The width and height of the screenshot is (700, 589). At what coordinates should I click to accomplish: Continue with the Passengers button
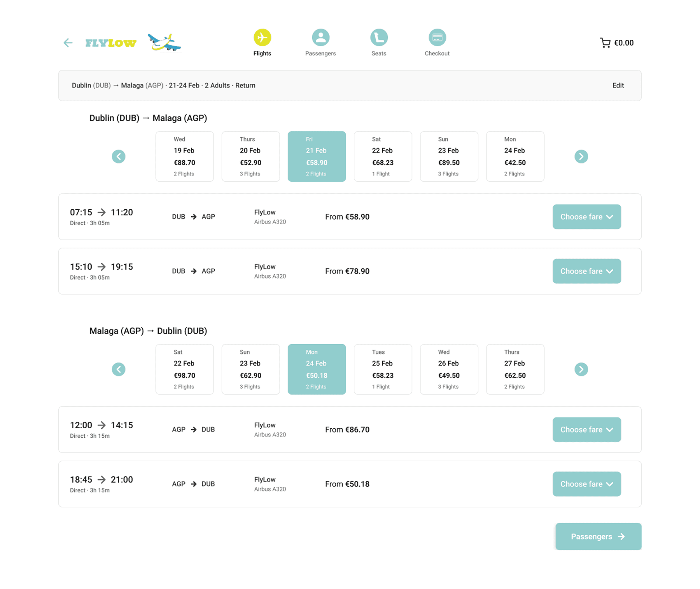pos(598,536)
